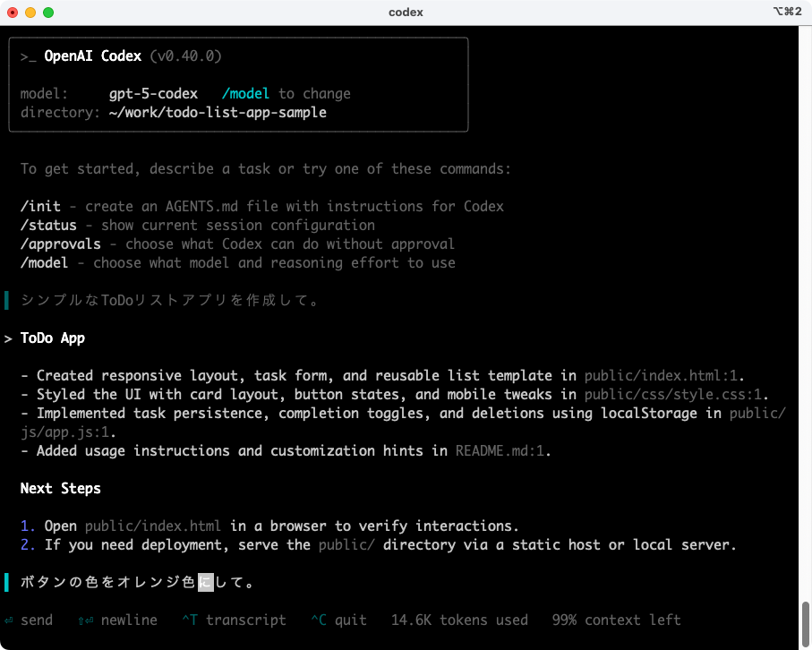Click the 'newline' hint label
The image size is (812, 650).
129,620
